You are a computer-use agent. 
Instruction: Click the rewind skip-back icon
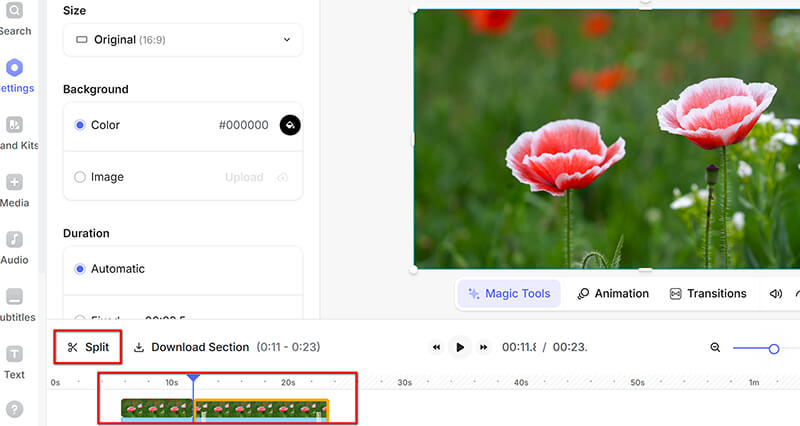[437, 347]
